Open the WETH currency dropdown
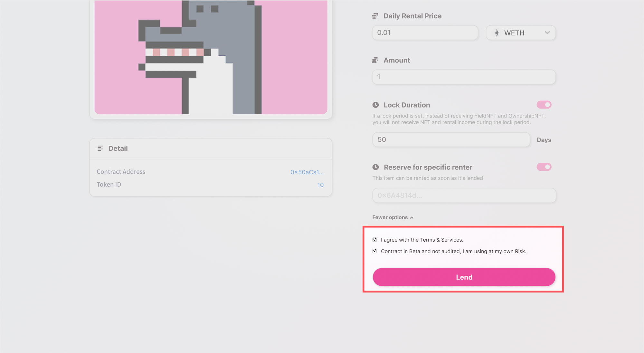Screen dimensions: 644x353 click(x=521, y=33)
